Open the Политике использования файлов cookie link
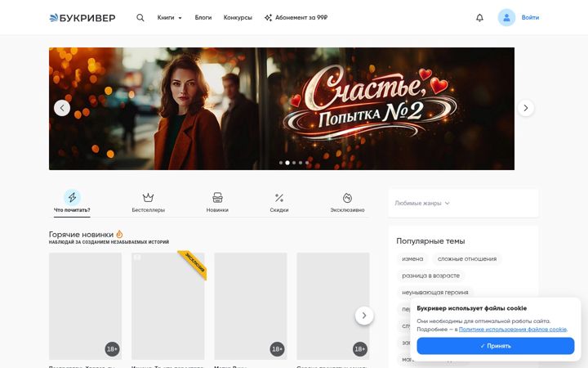This screenshot has width=588, height=368. pyautogui.click(x=513, y=330)
